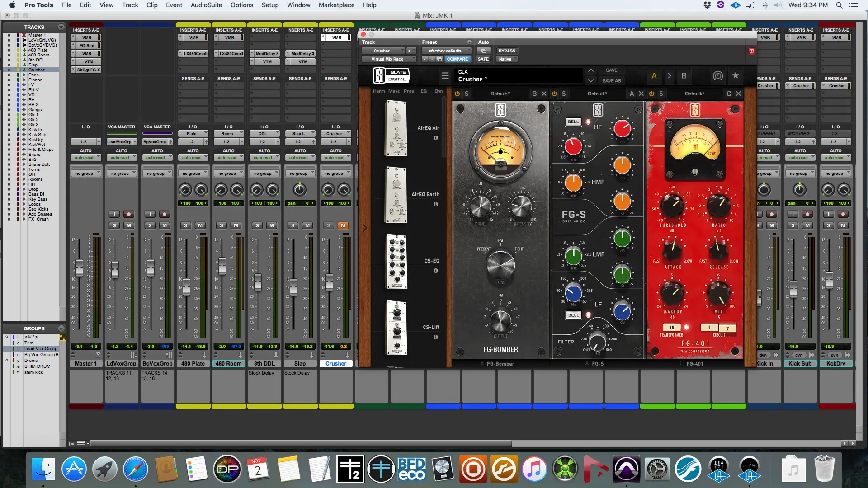Copy setting A to B with the arrow
The image size is (868, 488).
point(669,76)
